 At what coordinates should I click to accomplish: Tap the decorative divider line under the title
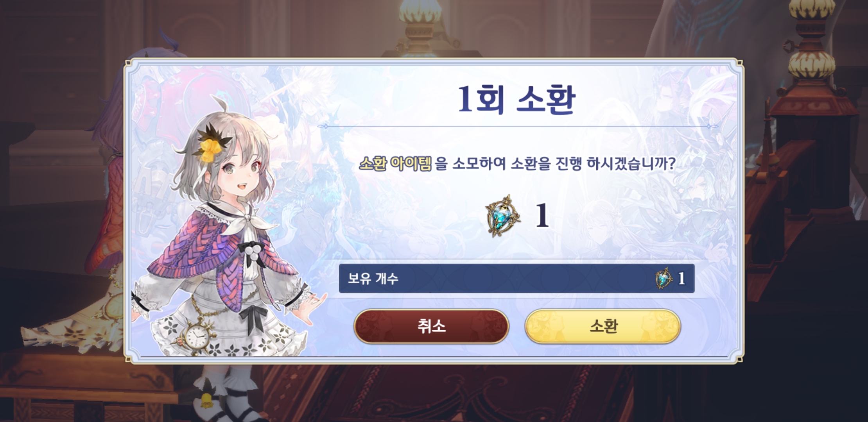coord(518,126)
